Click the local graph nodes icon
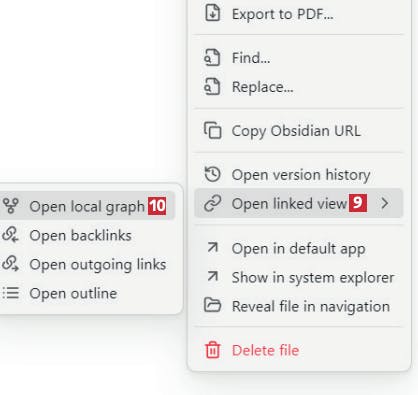 click(11, 206)
